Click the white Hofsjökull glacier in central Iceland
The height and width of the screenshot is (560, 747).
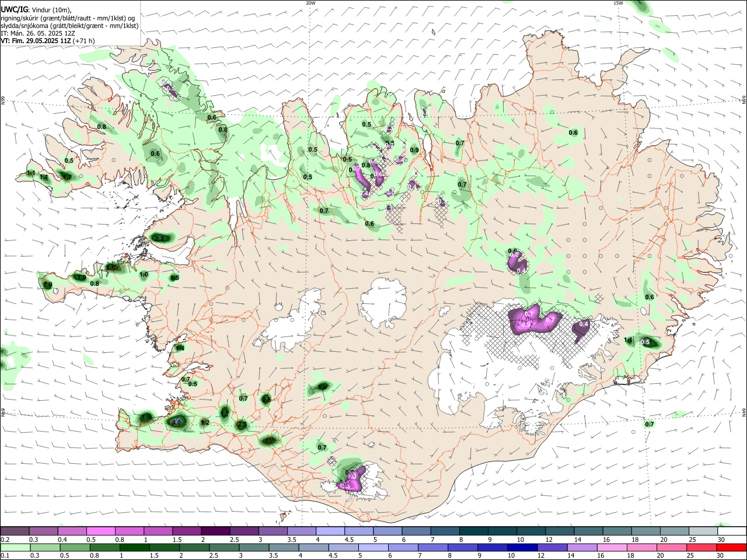(x=383, y=303)
